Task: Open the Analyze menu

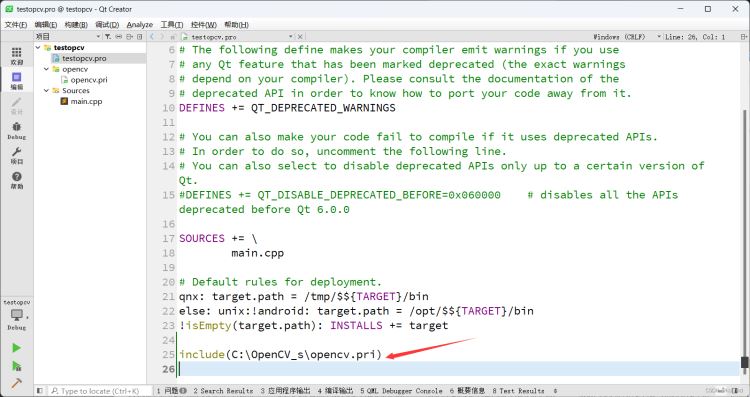Action: point(140,25)
